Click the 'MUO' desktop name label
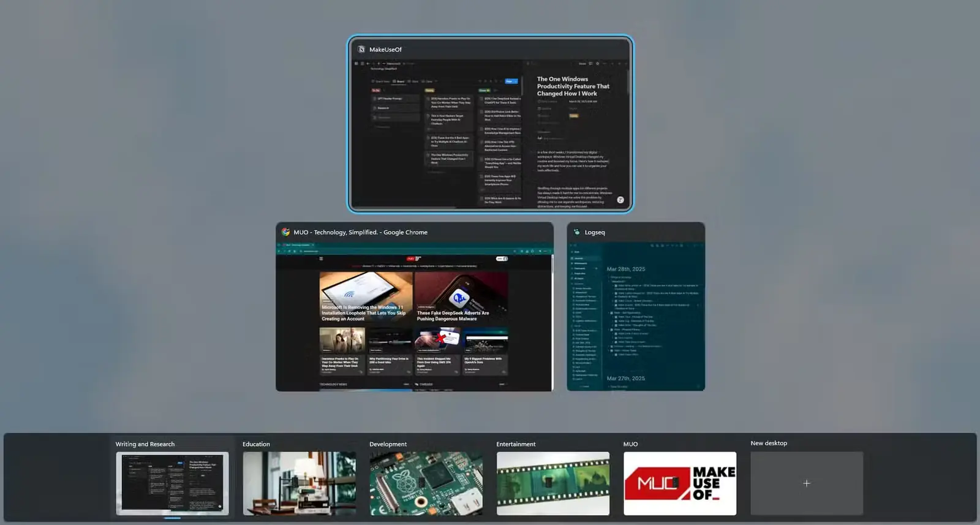This screenshot has width=980, height=525. (x=630, y=444)
